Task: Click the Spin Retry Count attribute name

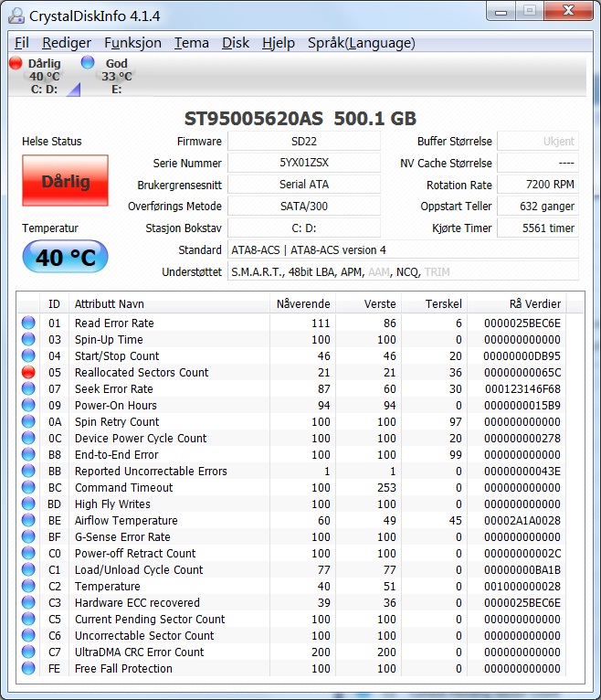Action: point(117,422)
